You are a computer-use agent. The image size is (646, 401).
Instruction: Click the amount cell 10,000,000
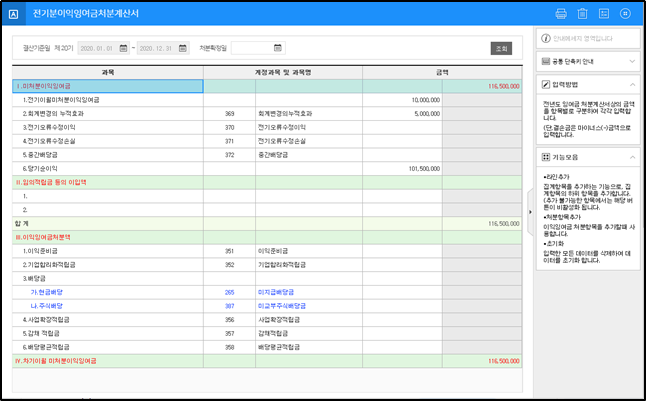pyautogui.click(x=403, y=100)
